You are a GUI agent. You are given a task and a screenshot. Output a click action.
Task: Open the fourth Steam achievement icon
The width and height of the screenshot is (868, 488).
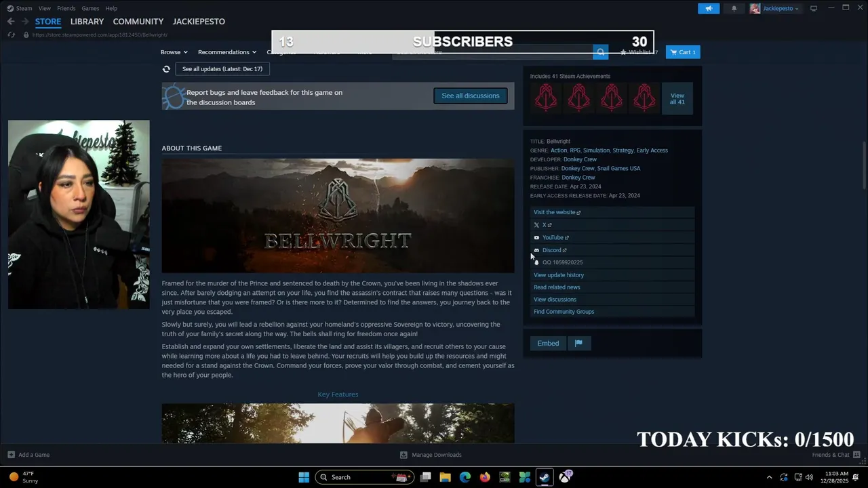[x=644, y=98]
